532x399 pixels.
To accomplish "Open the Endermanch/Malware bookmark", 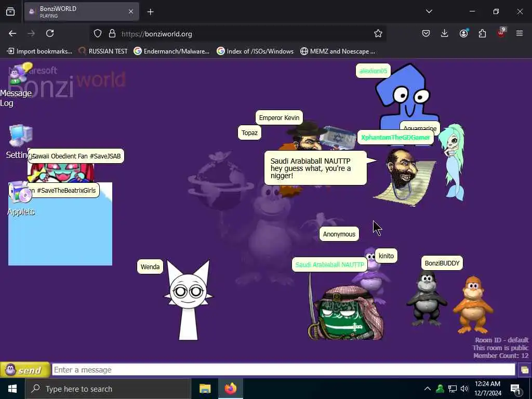I will click(171, 51).
